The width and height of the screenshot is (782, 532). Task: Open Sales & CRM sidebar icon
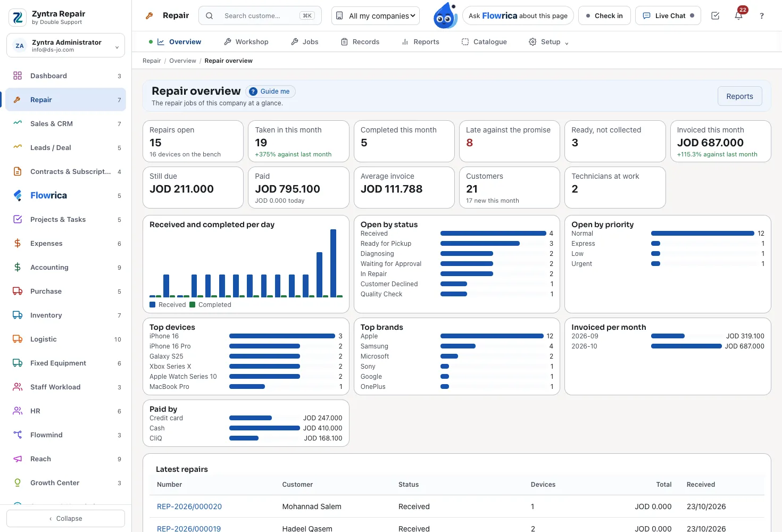coord(18,123)
